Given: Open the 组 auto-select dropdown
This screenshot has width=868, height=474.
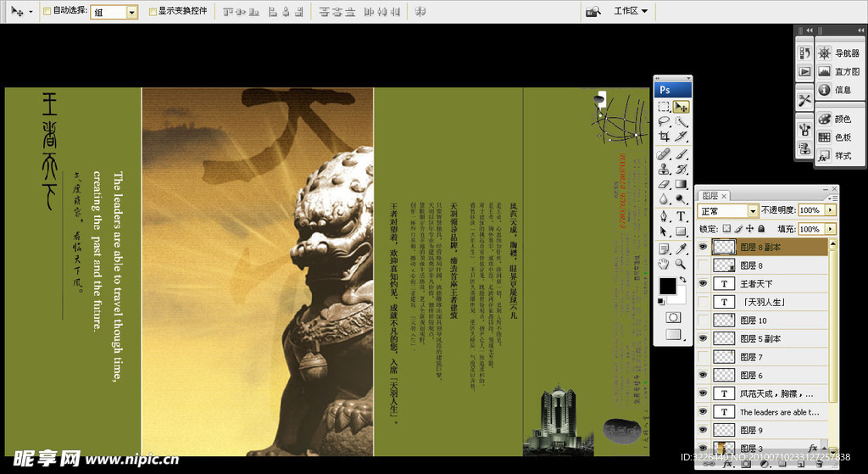Looking at the screenshot, I should (131, 12).
